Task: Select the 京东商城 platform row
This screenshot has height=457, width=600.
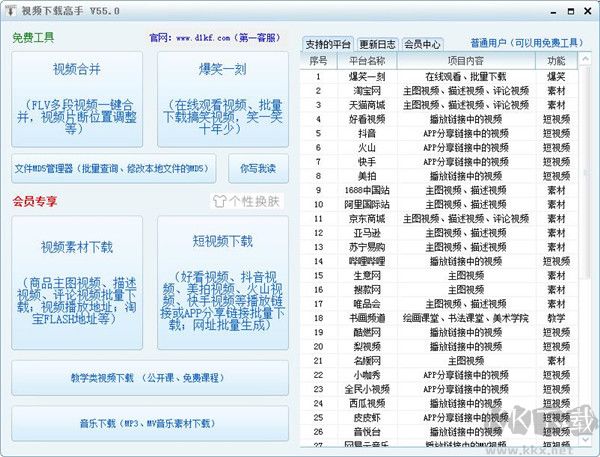Action: point(439,219)
